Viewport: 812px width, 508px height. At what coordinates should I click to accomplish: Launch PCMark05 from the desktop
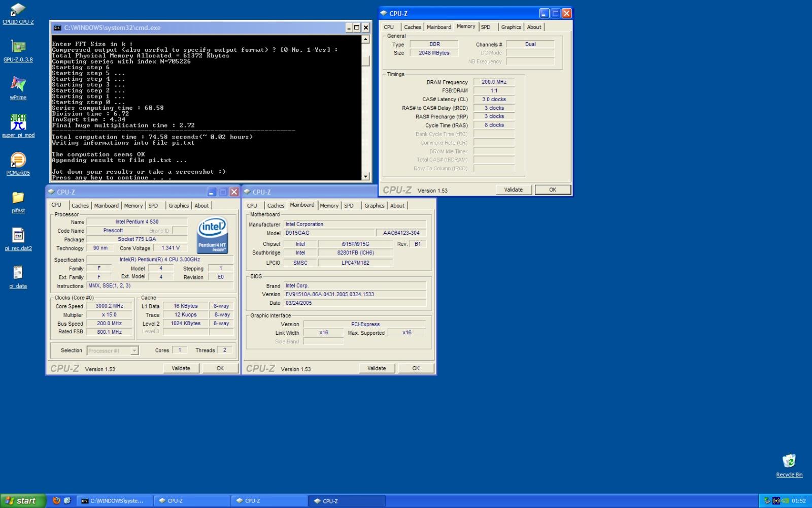18,163
